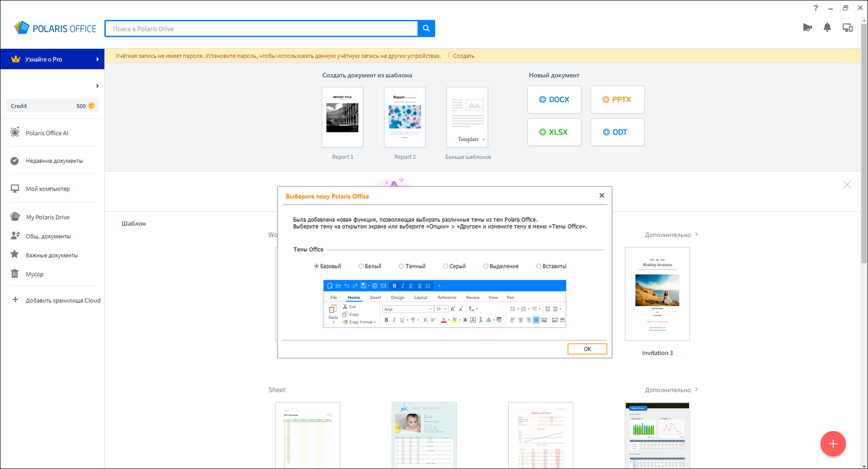Click OK in theme dialog
The width and height of the screenshot is (868, 469).
click(x=587, y=349)
